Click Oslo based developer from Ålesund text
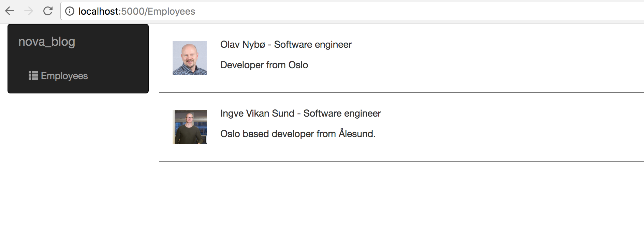644x238 pixels. 298,134
